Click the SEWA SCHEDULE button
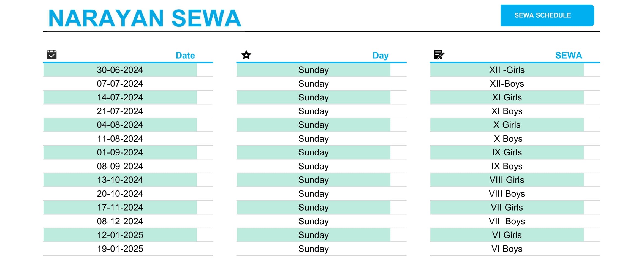This screenshot has height=262, width=644. [x=547, y=15]
